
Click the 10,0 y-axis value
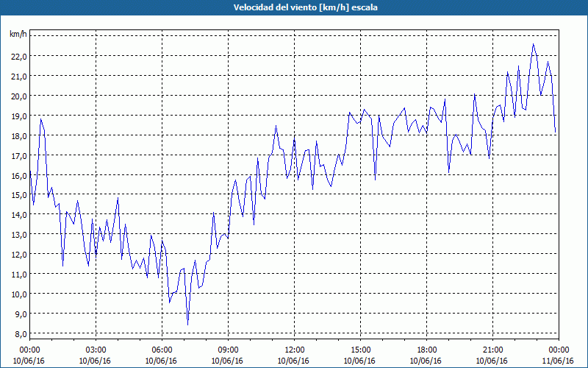(19, 294)
